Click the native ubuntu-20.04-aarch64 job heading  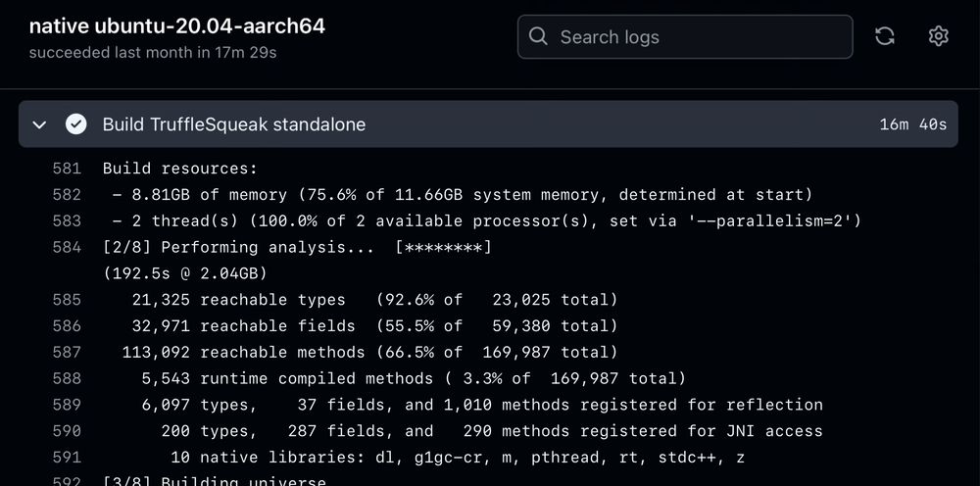tap(176, 26)
